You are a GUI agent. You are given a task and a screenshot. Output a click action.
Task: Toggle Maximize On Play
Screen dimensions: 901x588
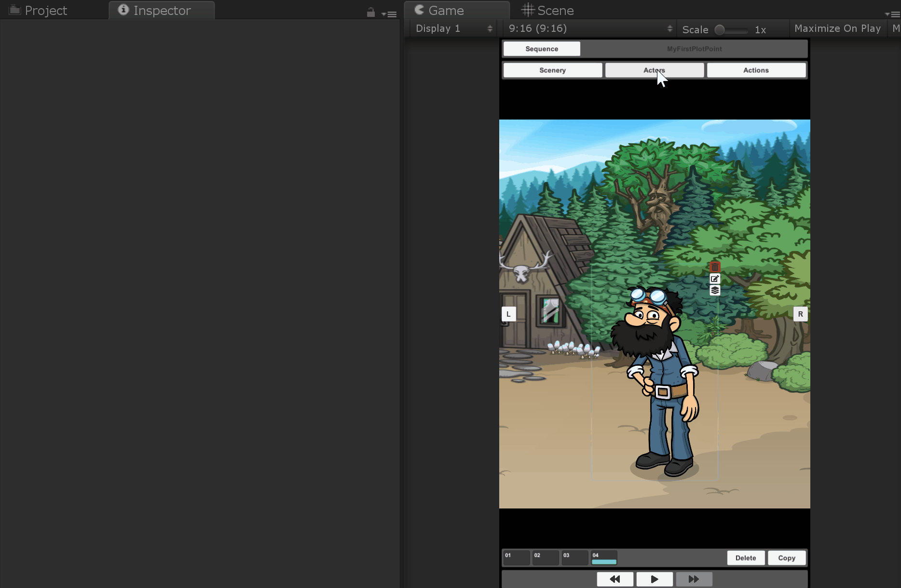837,29
